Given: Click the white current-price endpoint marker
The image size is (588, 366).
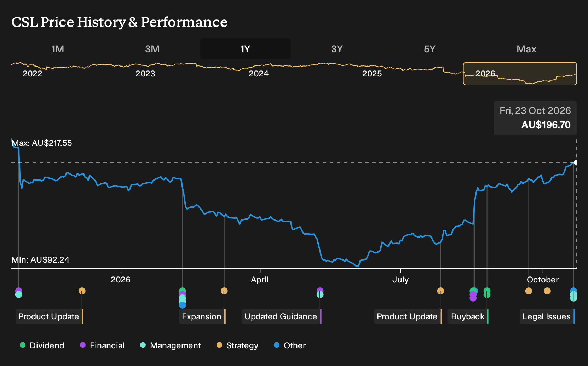Looking at the screenshot, I should [576, 162].
